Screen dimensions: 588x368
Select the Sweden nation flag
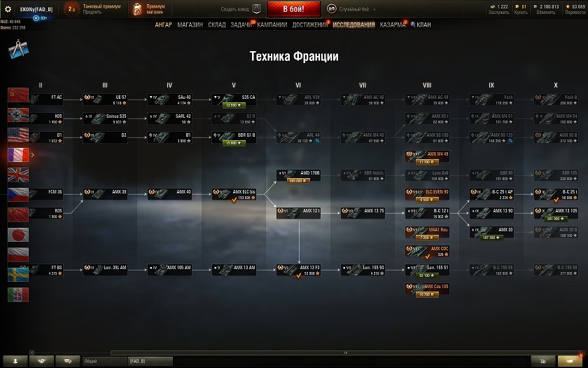click(18, 275)
